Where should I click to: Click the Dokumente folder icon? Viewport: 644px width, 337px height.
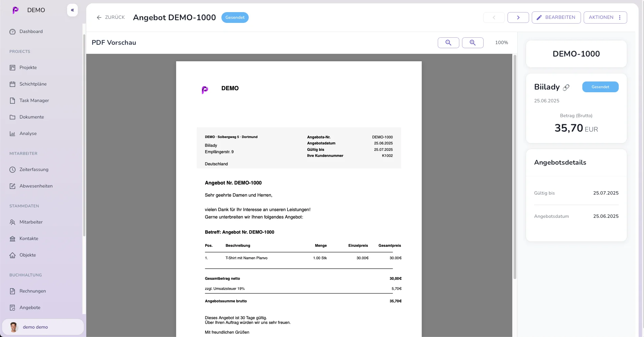(x=12, y=117)
